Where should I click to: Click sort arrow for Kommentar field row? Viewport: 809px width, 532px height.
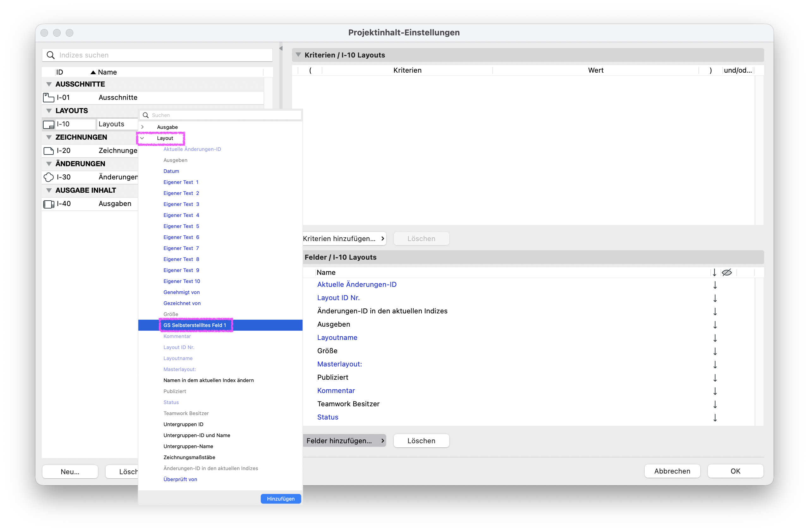pyautogui.click(x=715, y=391)
